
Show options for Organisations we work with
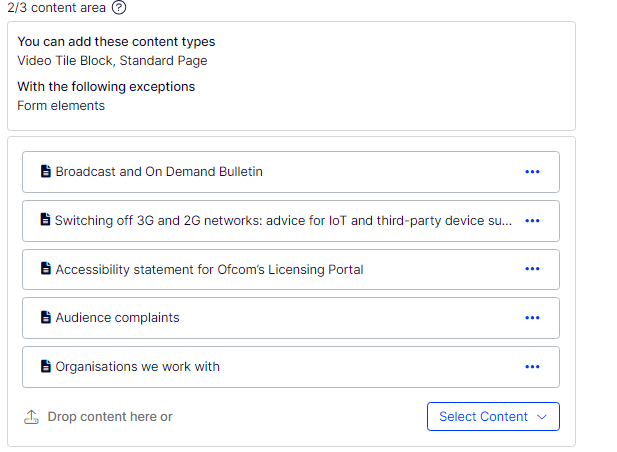click(532, 367)
